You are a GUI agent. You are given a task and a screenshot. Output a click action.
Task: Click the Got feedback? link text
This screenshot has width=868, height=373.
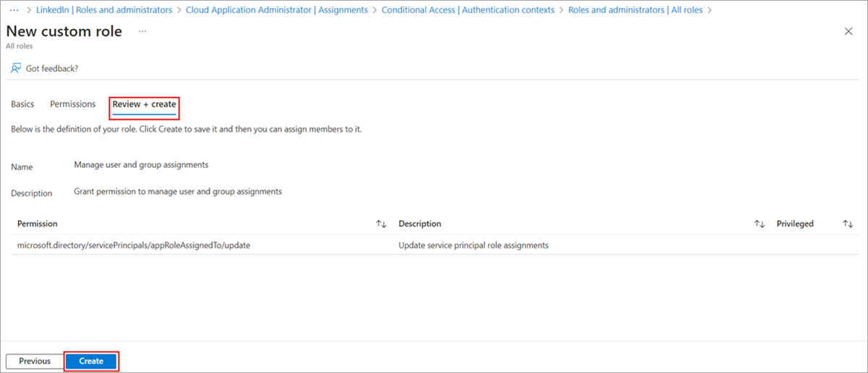52,68
